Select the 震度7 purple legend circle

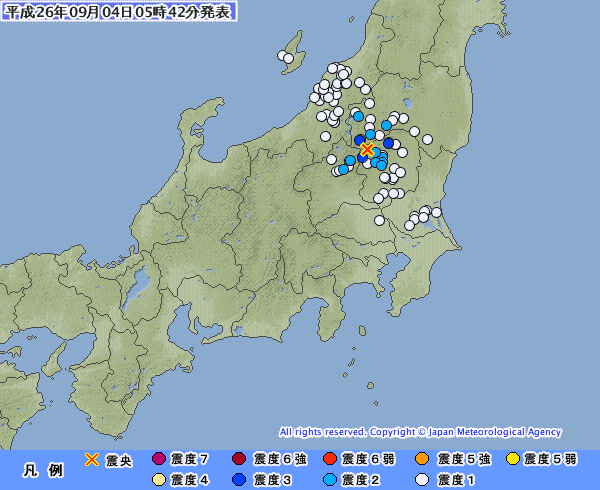click(x=159, y=458)
